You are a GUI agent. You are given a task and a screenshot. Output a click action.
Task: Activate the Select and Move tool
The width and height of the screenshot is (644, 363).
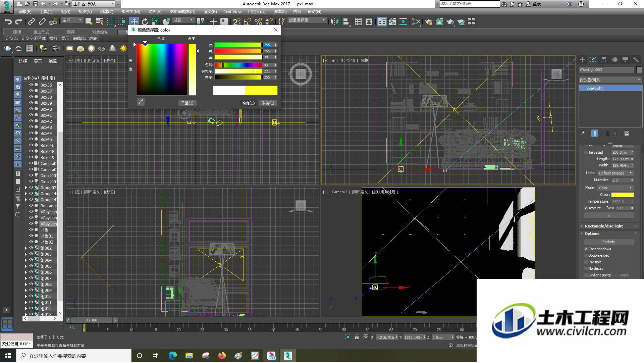[134, 21]
